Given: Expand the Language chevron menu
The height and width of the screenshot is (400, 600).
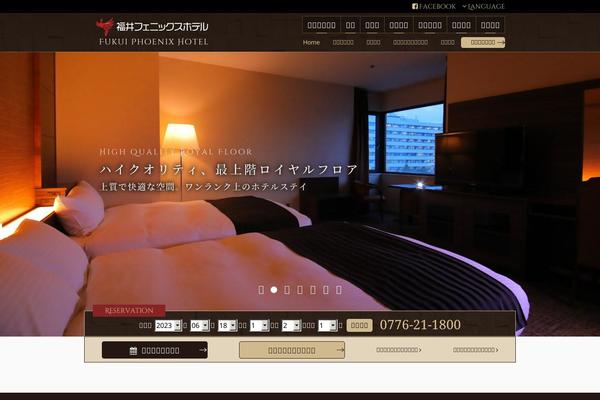Looking at the screenshot, I should click(483, 6).
